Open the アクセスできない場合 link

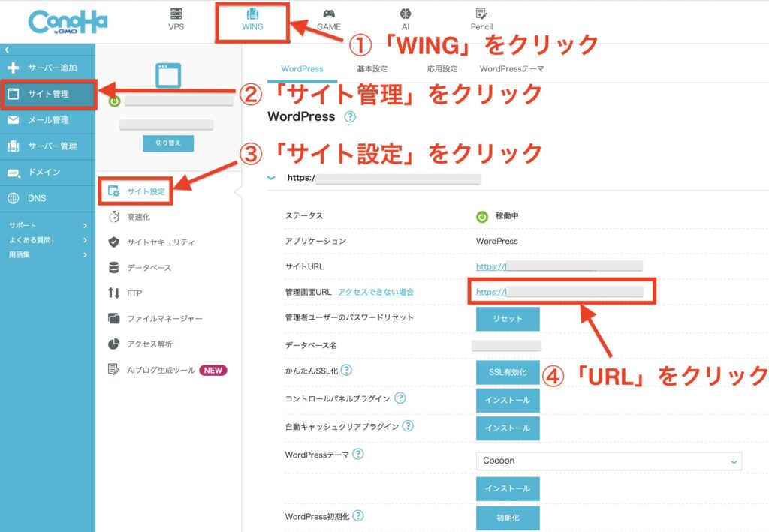(375, 292)
